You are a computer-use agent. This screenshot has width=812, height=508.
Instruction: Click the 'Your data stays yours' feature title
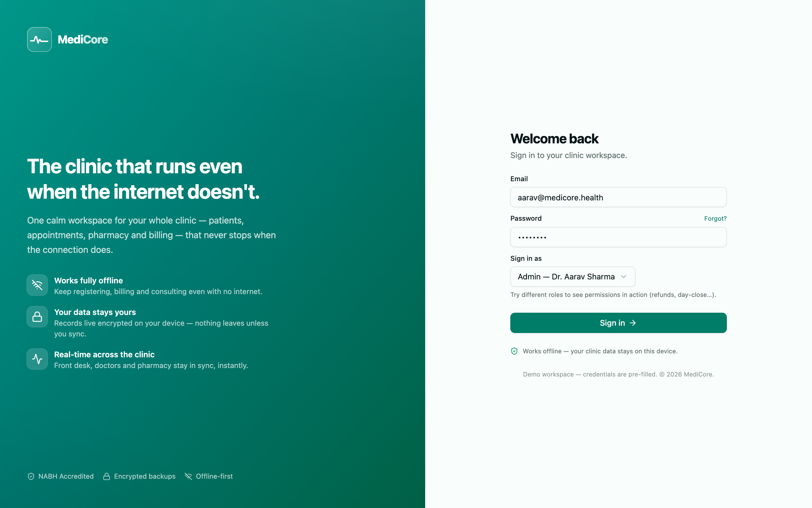coord(95,312)
